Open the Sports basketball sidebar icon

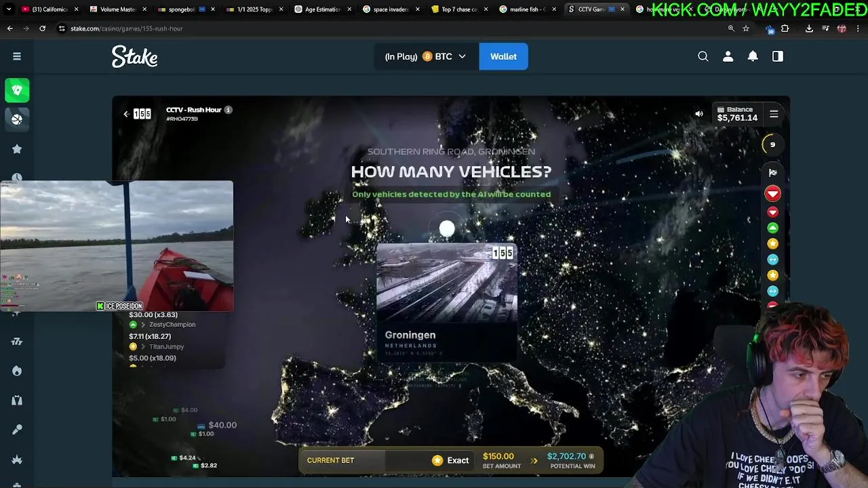coord(17,119)
